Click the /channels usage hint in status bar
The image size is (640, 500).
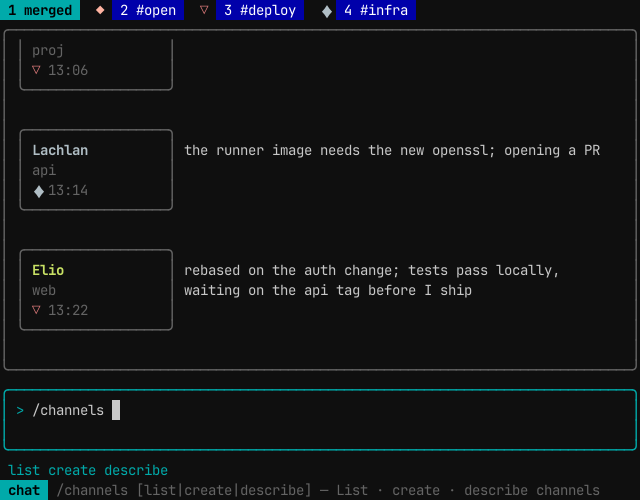(328, 490)
